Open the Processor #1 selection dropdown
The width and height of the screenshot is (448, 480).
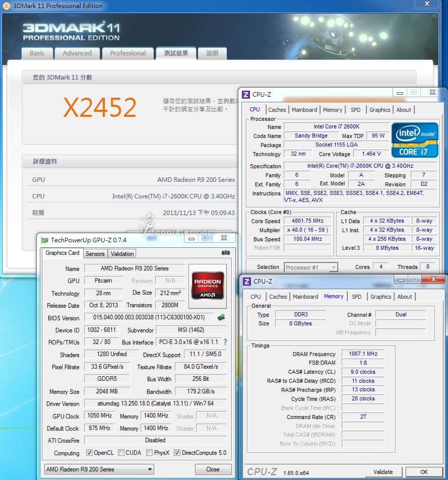311,267
